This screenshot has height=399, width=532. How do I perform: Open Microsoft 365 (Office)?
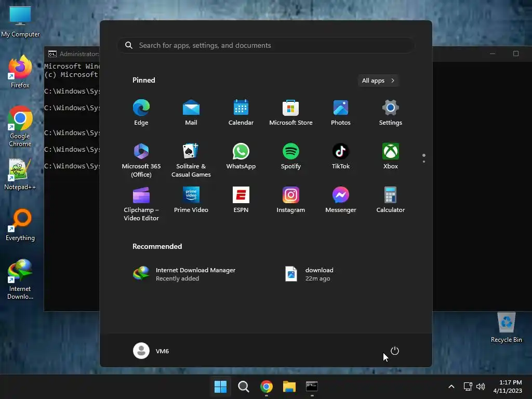point(141,160)
